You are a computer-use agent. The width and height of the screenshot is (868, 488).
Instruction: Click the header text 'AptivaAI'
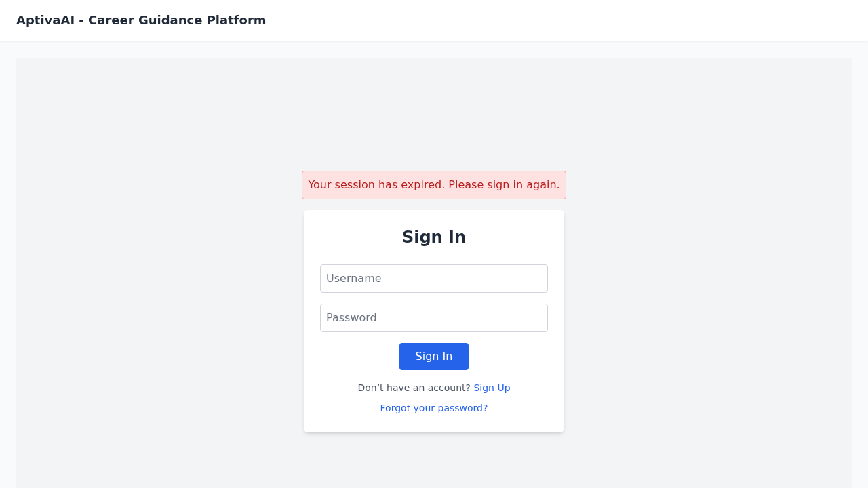pos(45,20)
